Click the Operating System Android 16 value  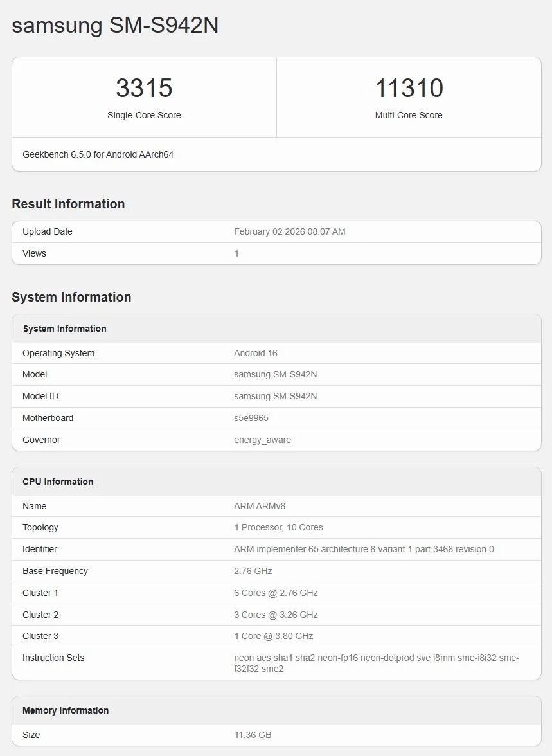pyautogui.click(x=256, y=353)
